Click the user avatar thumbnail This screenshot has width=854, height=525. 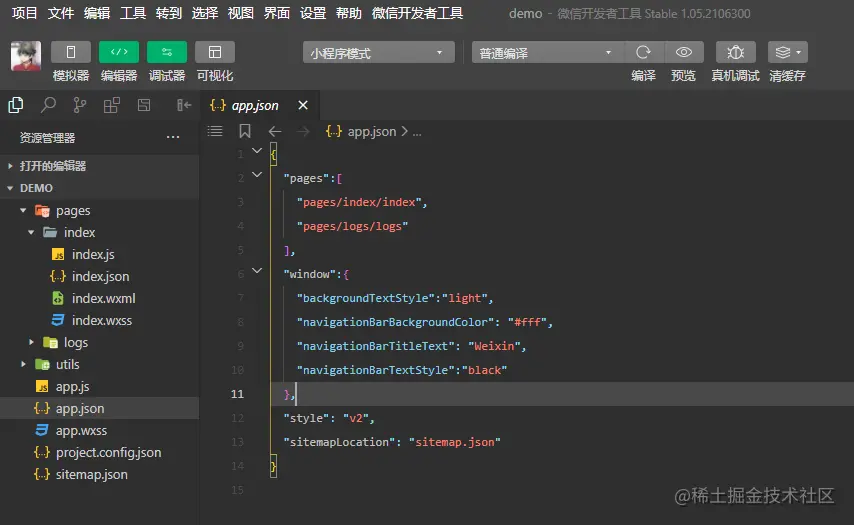point(26,56)
